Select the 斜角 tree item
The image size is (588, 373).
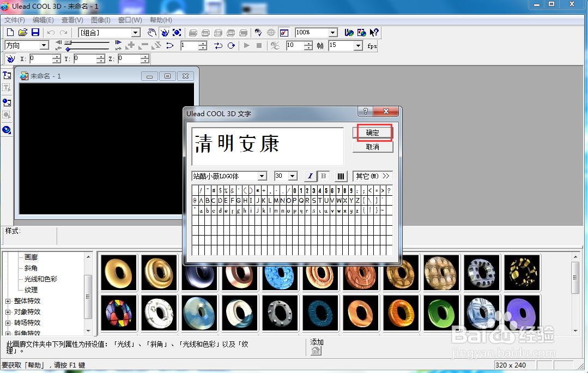click(31, 268)
